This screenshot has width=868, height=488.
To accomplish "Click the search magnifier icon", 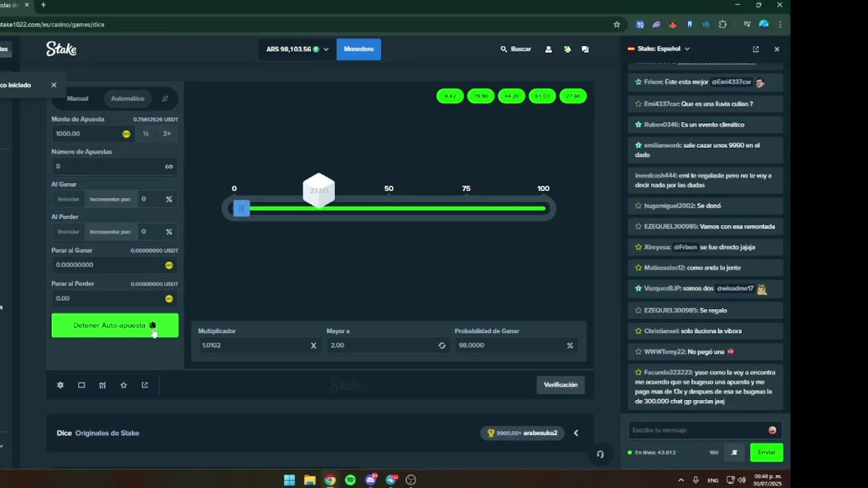I will [x=504, y=49].
